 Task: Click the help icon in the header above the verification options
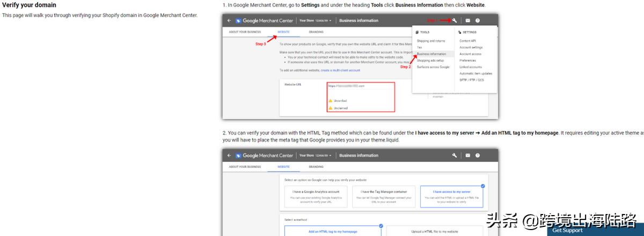pyautogui.click(x=478, y=156)
